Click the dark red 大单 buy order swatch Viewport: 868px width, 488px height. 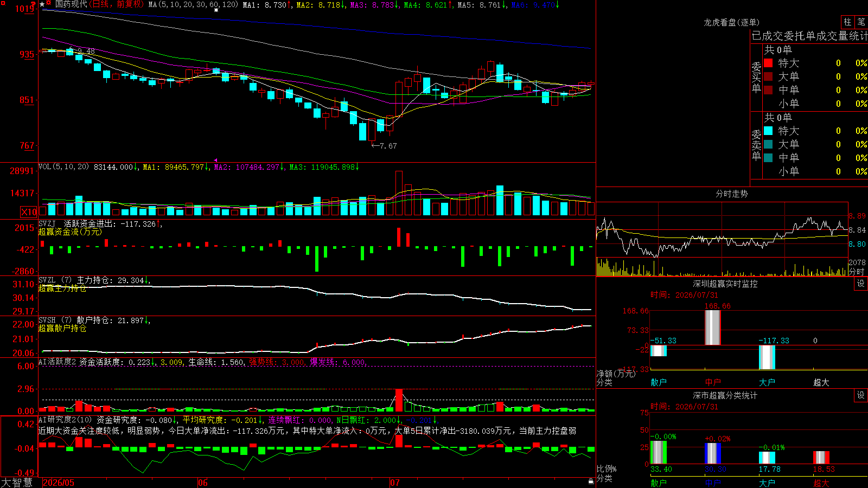768,76
